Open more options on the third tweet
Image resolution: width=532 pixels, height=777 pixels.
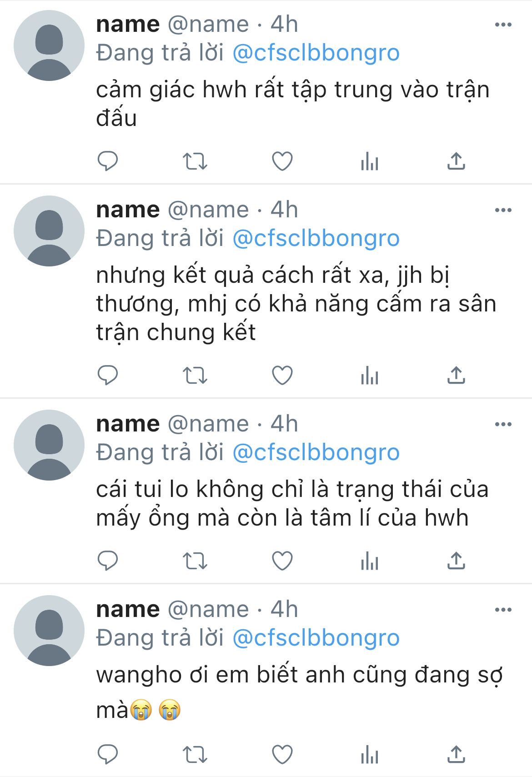tap(503, 424)
